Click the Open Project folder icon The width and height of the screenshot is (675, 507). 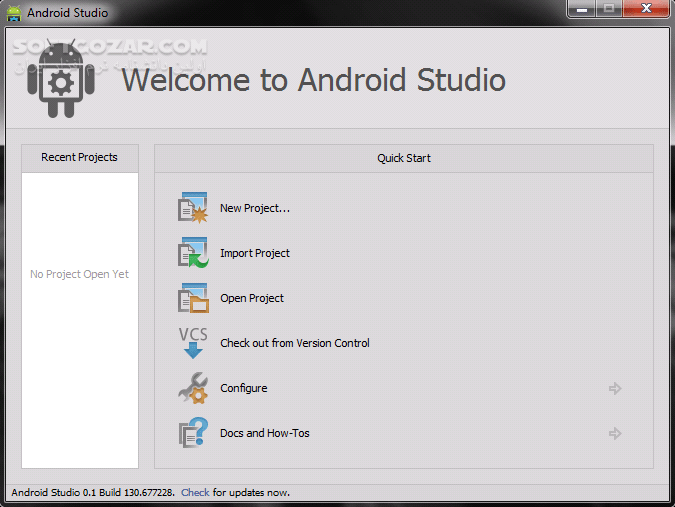193,298
